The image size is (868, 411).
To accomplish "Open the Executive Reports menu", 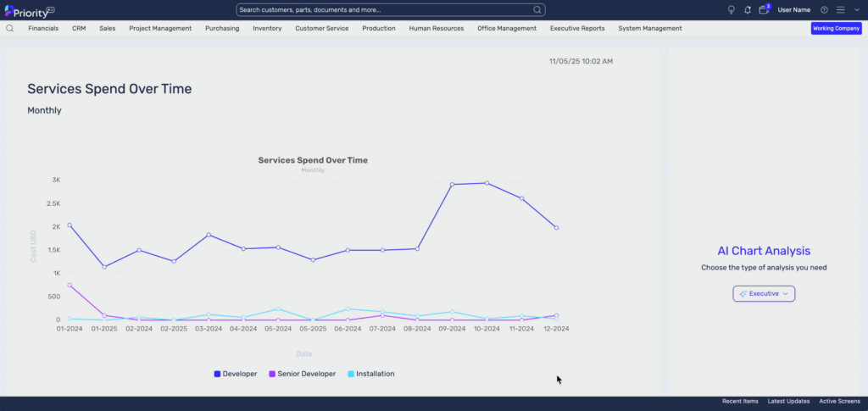I will coord(577,28).
